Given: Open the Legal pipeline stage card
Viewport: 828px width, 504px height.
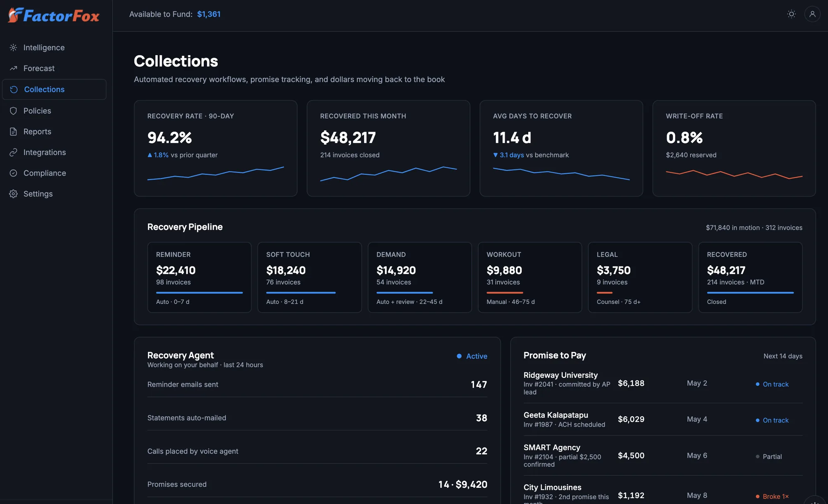Looking at the screenshot, I should click(x=640, y=277).
